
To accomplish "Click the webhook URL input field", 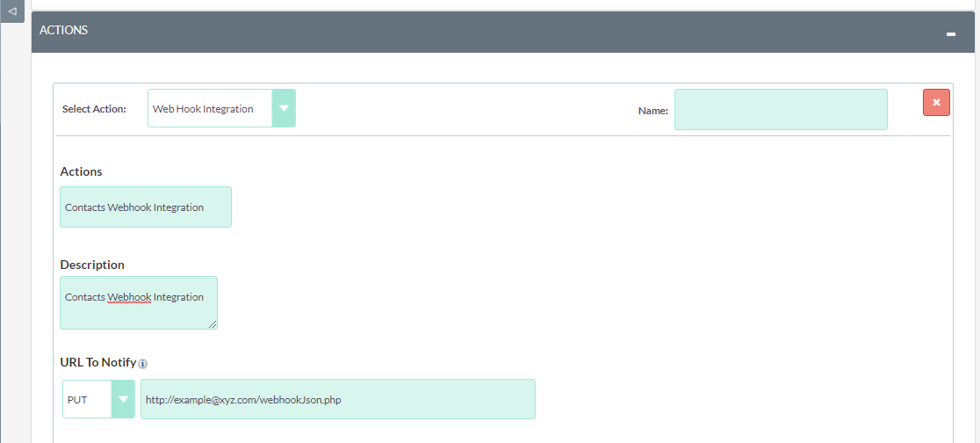I will [338, 399].
